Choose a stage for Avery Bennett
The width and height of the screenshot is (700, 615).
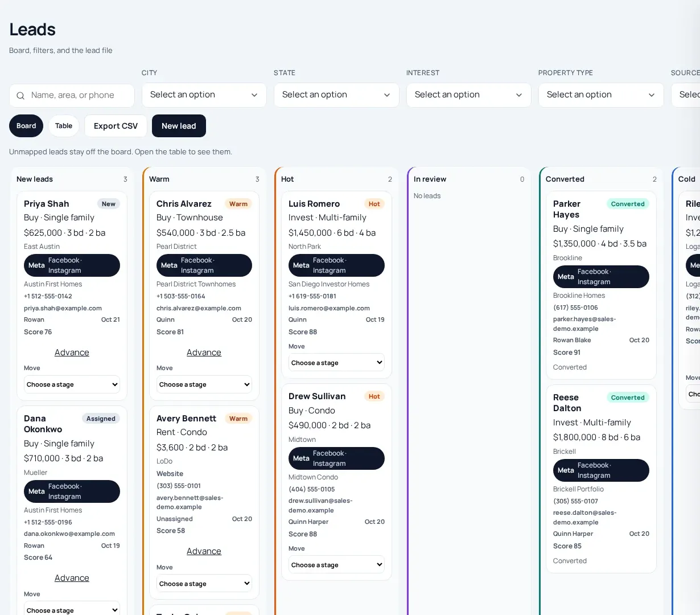(204, 584)
